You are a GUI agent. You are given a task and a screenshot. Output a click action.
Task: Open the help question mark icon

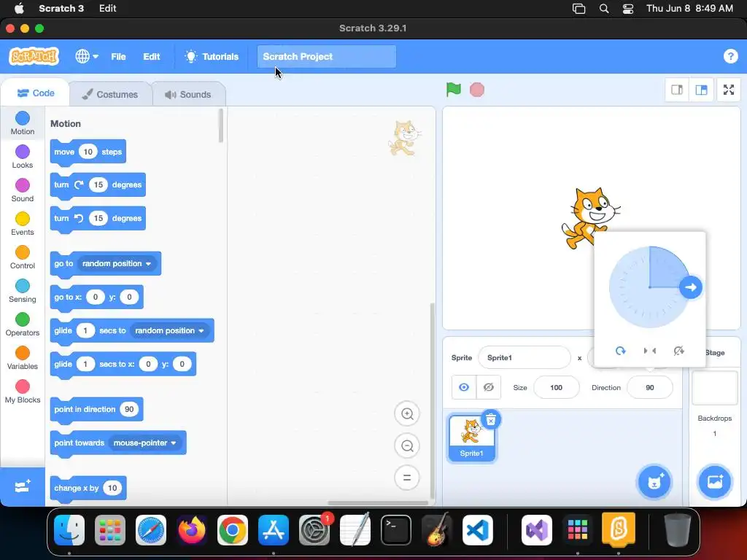pyautogui.click(x=730, y=56)
